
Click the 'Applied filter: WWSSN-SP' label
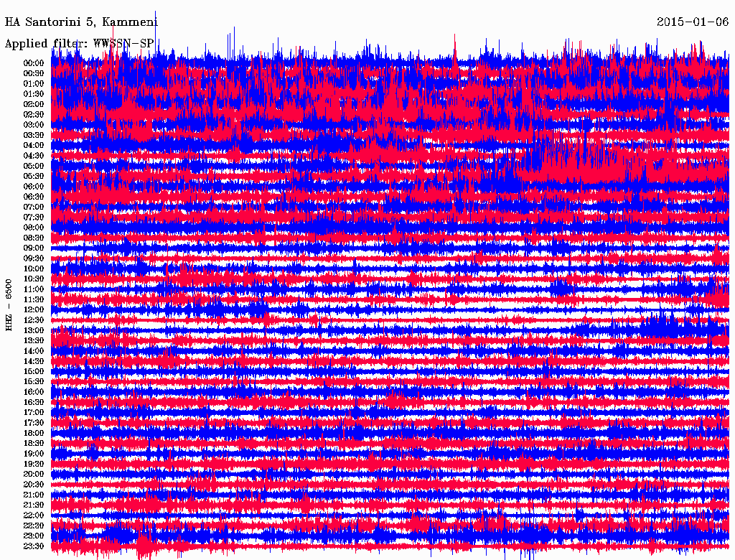click(x=79, y=44)
